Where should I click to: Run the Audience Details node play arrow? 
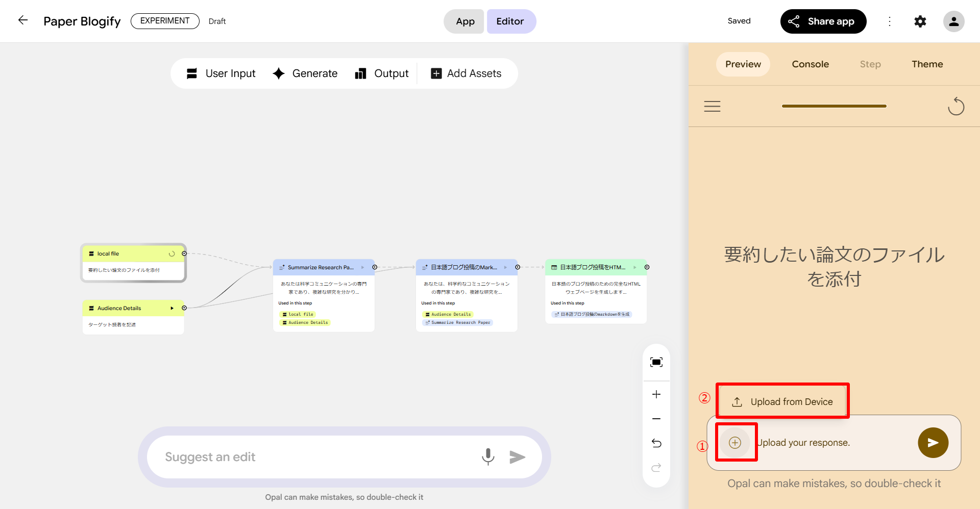point(172,308)
